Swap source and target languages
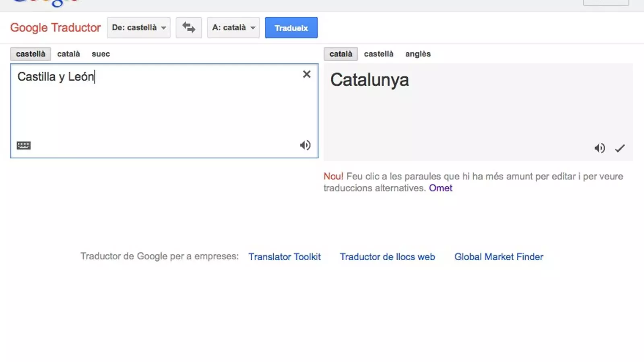This screenshot has width=644, height=362. 189,28
